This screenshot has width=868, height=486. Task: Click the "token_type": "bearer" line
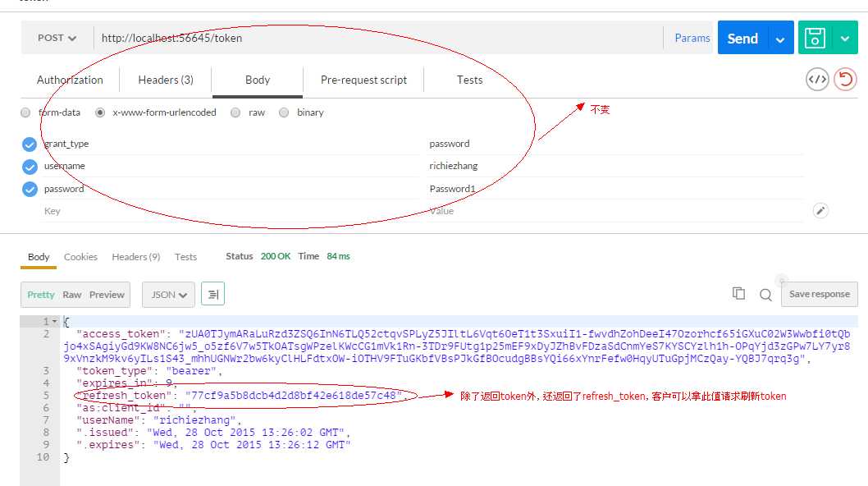point(149,371)
